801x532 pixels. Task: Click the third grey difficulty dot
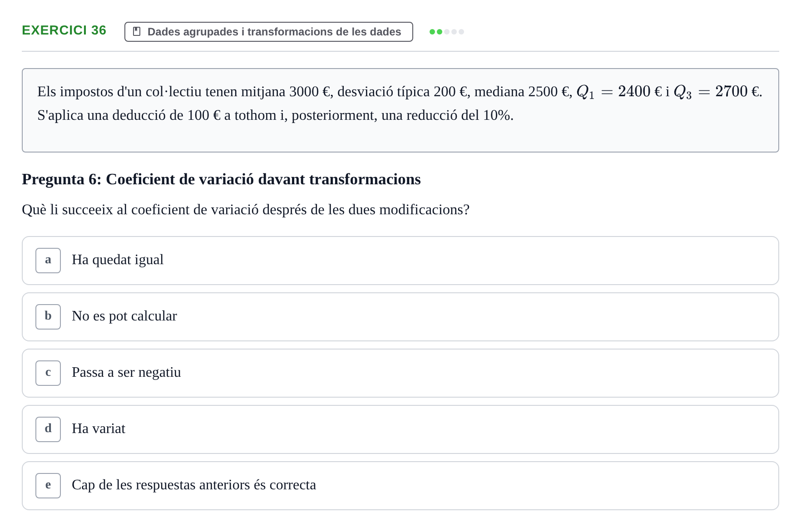(x=447, y=32)
